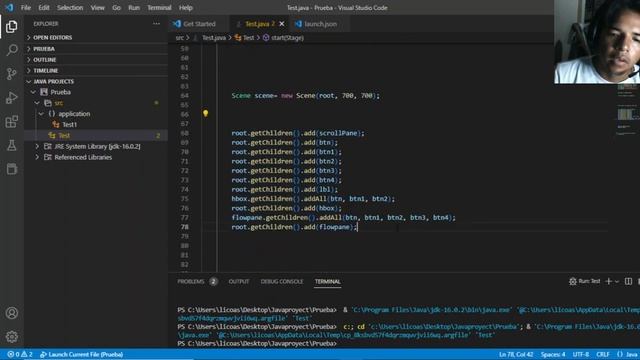Open the Accounts menu icon
640x360 pixels.
[x=11, y=313]
